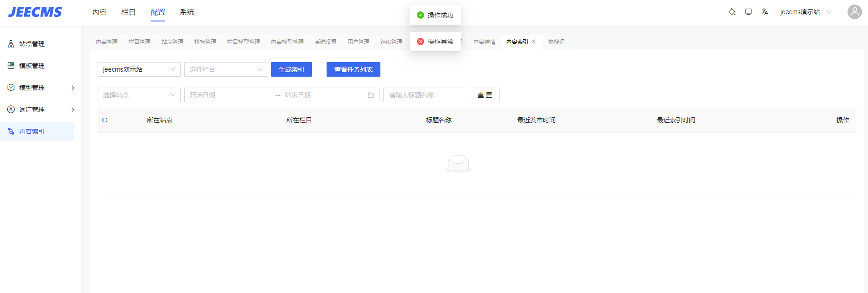868x293 pixels.
Task: Open the jeecms演示站 site dropdown in filter row
Action: coord(139,69)
